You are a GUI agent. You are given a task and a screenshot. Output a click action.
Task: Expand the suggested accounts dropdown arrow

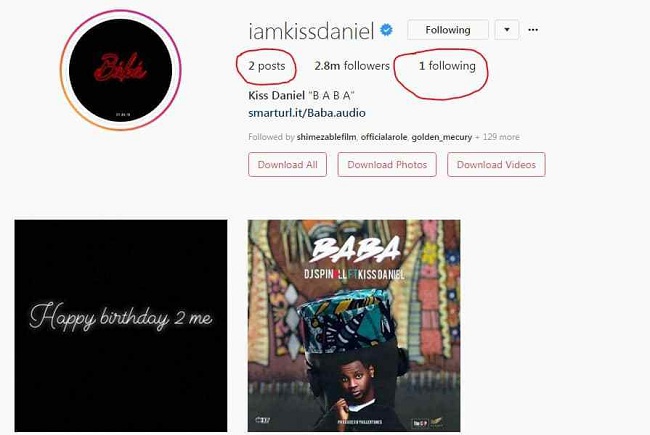tap(507, 30)
